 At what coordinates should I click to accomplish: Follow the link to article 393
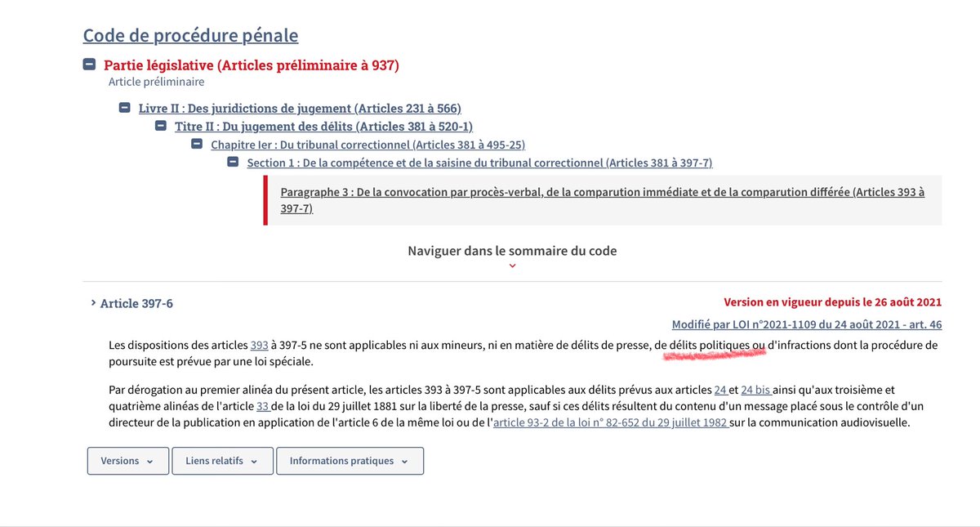(x=259, y=344)
